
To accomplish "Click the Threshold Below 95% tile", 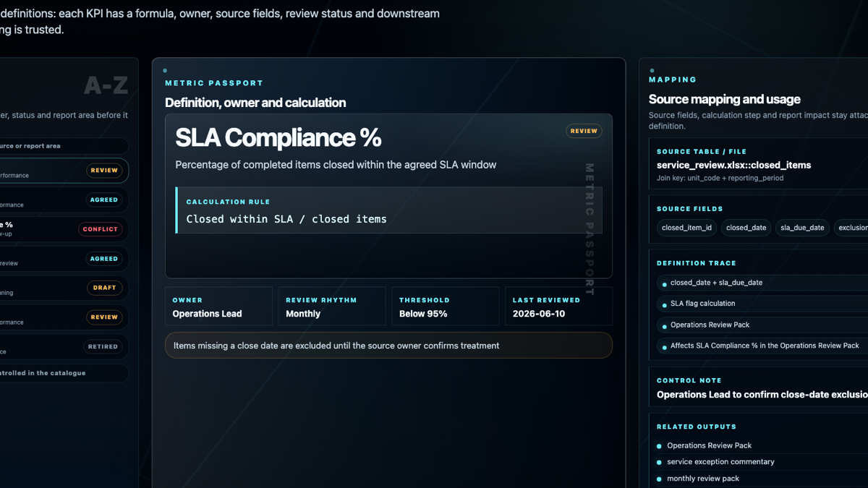I will 446,307.
